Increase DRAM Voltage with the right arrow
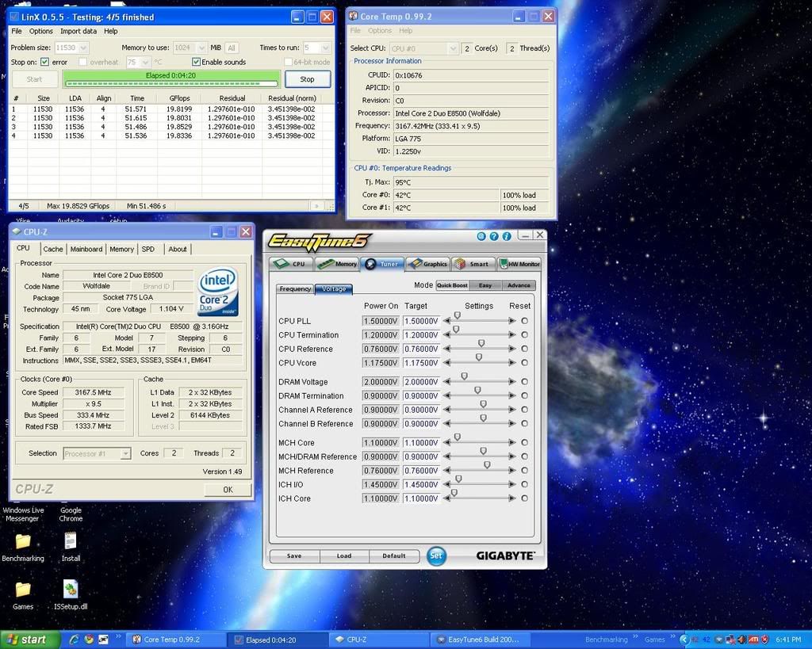The image size is (812, 649). coord(512,382)
